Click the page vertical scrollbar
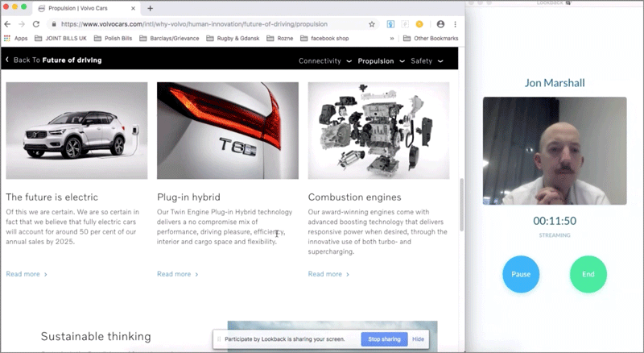 coord(461,205)
